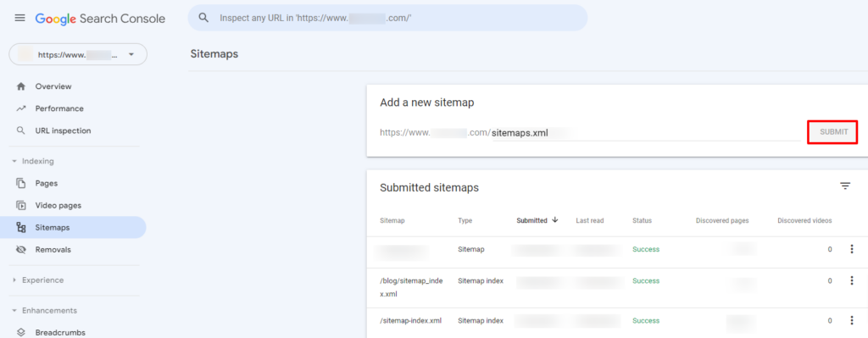Click /blog/sitemap_index.xml sitemap entry
868x338 pixels.
click(411, 287)
